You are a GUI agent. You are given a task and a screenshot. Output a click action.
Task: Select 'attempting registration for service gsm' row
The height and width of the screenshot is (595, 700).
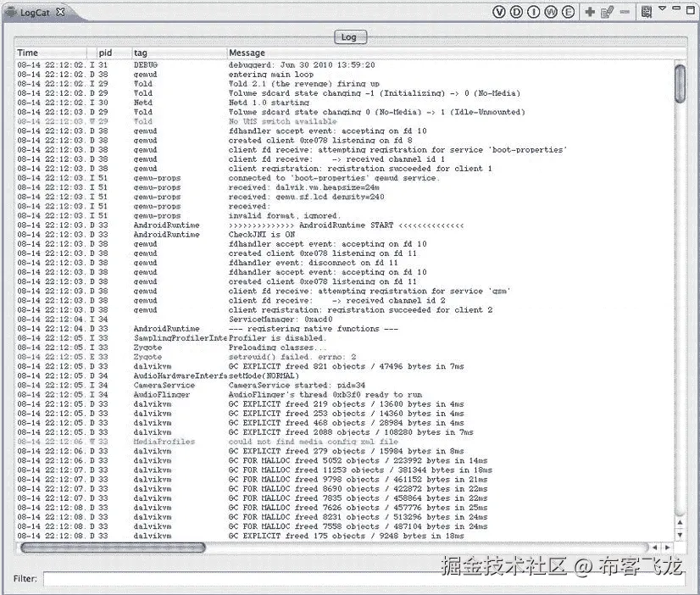click(x=344, y=291)
